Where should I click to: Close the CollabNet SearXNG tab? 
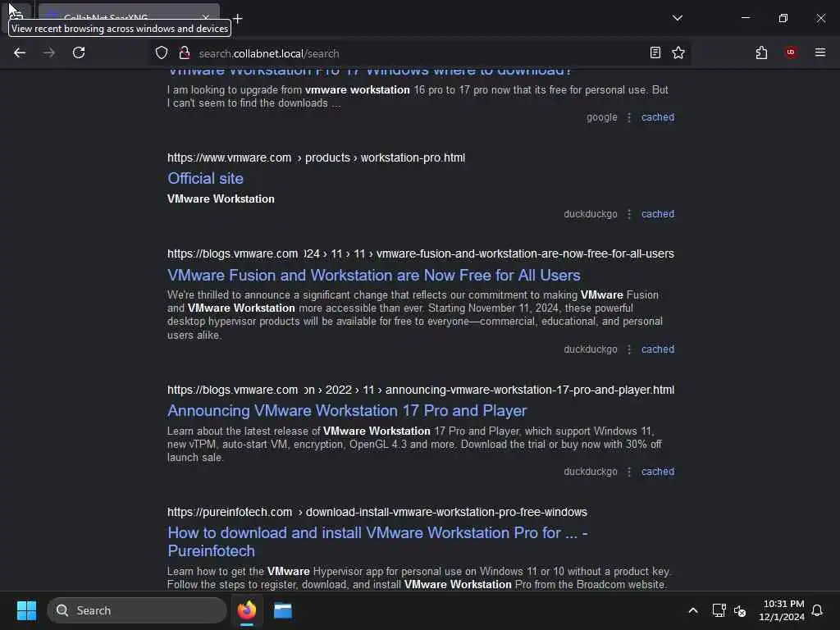206,18
